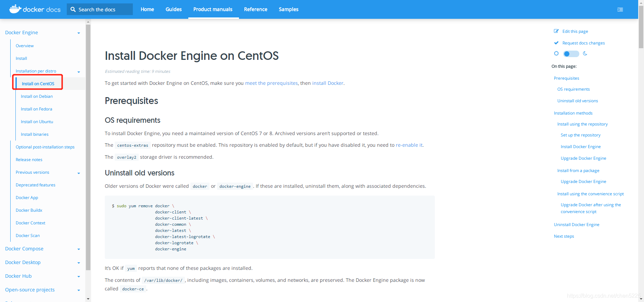This screenshot has height=302, width=644.
Task: Select Install on CentOS sidebar item
Action: tap(38, 84)
